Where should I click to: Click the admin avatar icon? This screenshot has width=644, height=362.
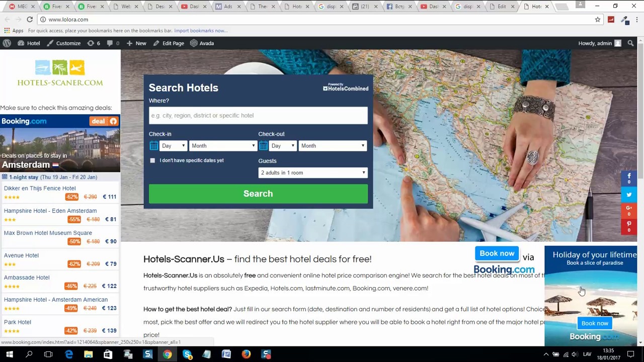(x=618, y=43)
